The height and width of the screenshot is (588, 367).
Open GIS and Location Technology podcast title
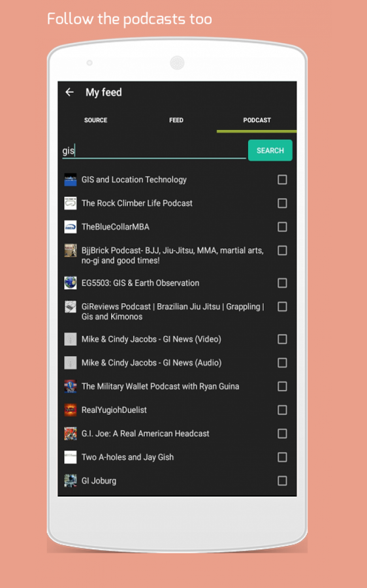pyautogui.click(x=134, y=180)
